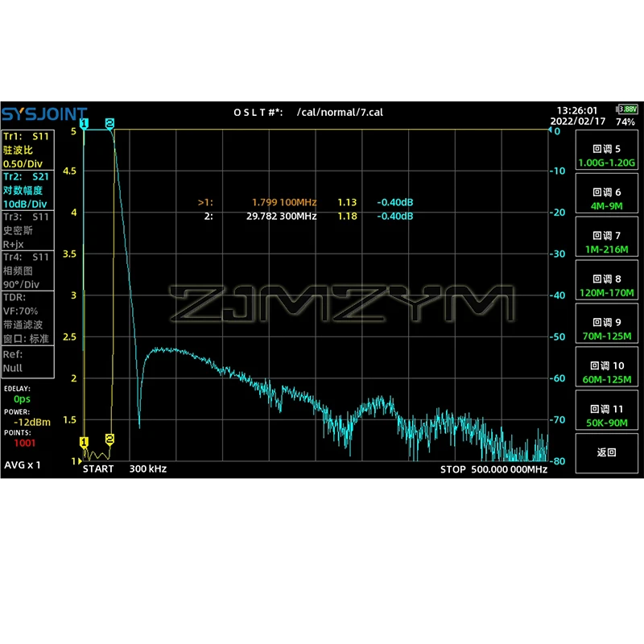Click the calibration file /cal/normal/7.cal
644x644 pixels.
tap(340, 112)
